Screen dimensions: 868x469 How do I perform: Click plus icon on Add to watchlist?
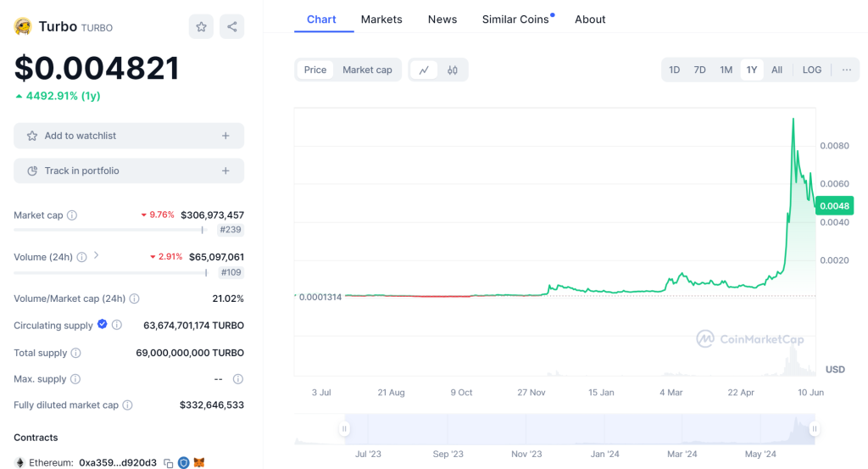click(225, 136)
